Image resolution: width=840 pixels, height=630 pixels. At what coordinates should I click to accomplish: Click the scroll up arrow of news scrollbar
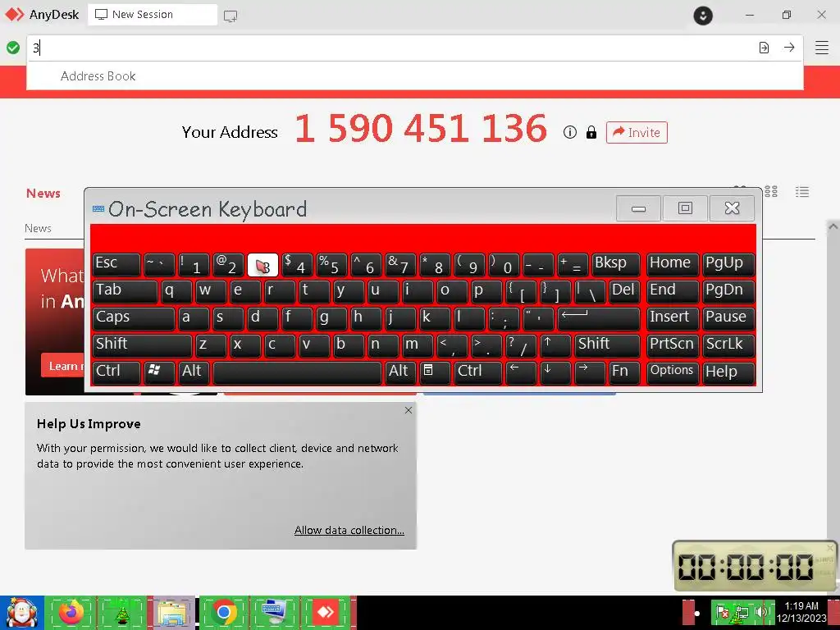coord(833,226)
